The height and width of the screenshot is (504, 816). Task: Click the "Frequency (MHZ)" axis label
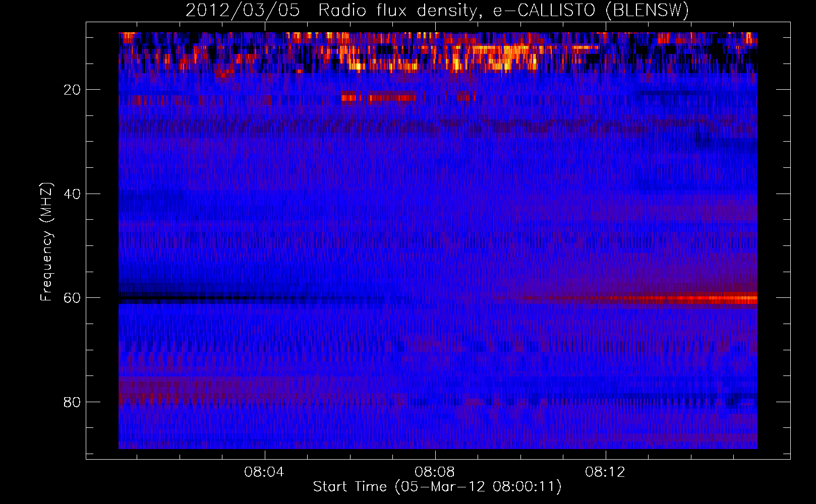[x=46, y=242]
